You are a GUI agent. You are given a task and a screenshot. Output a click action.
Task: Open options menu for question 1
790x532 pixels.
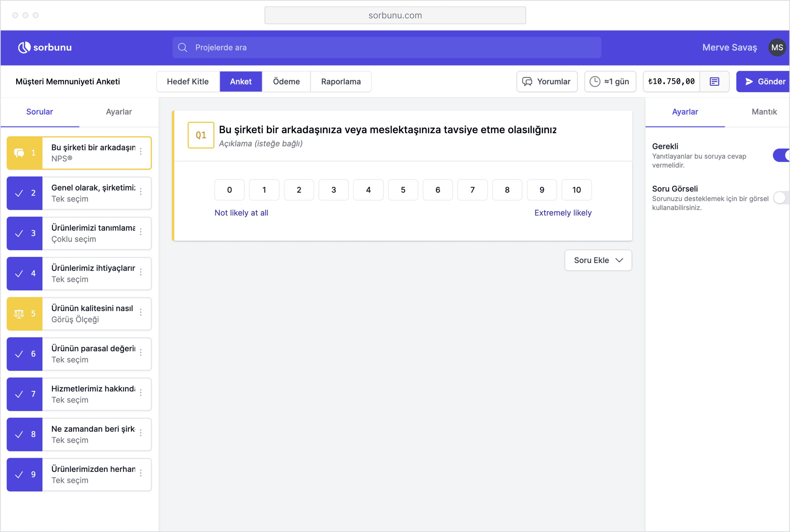tap(141, 152)
